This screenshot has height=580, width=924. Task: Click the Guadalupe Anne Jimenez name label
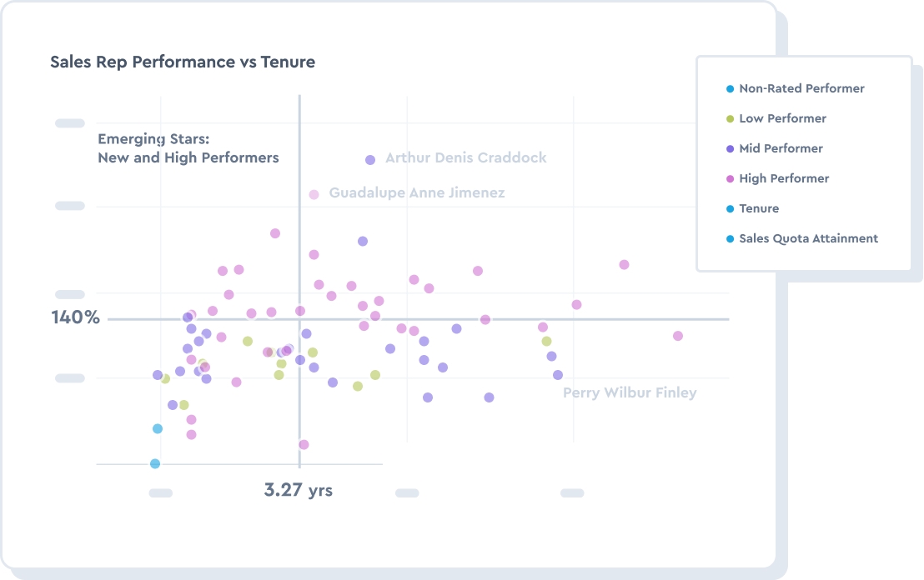417,192
